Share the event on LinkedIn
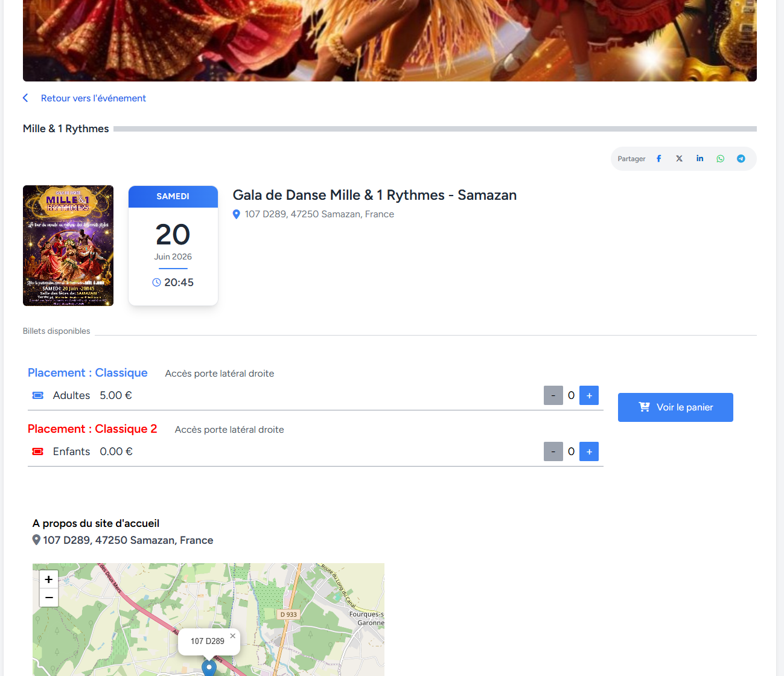The image size is (784, 676). point(700,158)
